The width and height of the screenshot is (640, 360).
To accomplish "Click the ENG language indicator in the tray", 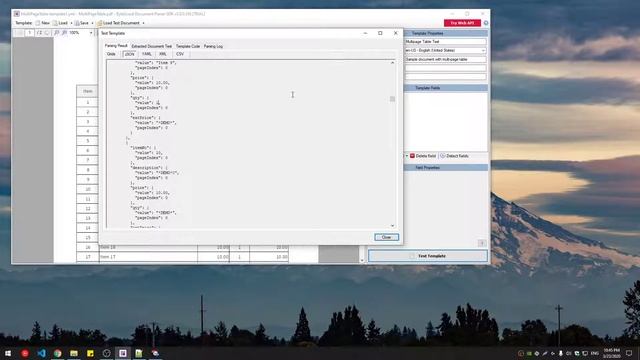I will point(595,353).
